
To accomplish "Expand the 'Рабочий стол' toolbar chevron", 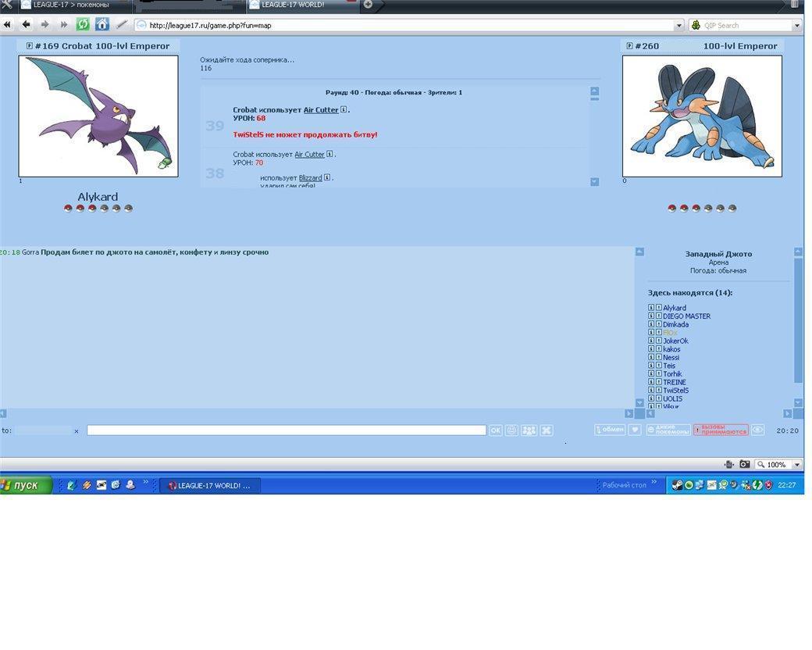I will [654, 482].
